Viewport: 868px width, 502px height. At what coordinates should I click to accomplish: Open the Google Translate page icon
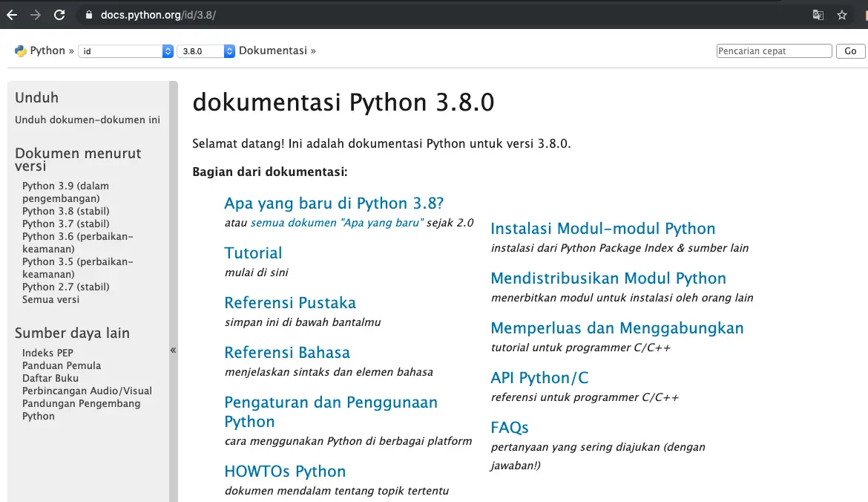pos(818,15)
